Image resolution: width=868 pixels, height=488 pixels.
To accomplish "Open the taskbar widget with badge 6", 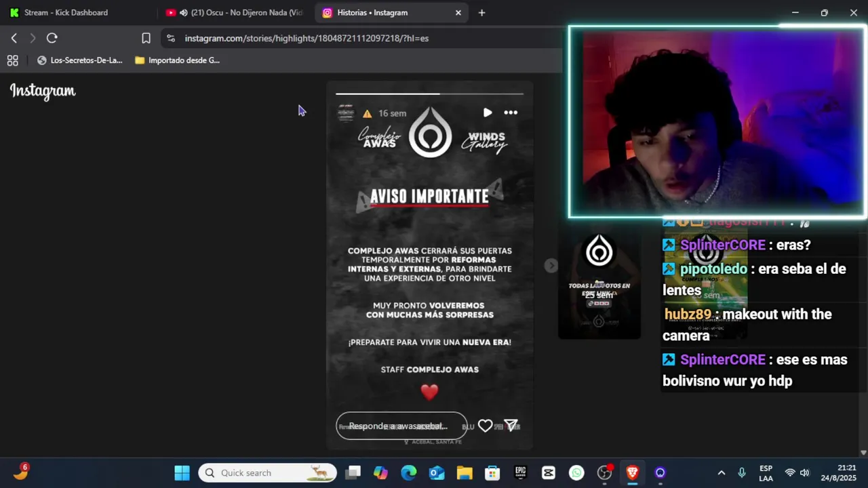I will pyautogui.click(x=21, y=472).
